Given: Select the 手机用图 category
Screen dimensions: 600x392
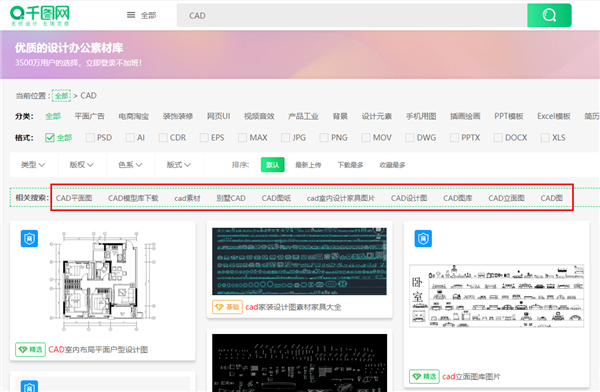Looking at the screenshot, I should pyautogui.click(x=421, y=116).
